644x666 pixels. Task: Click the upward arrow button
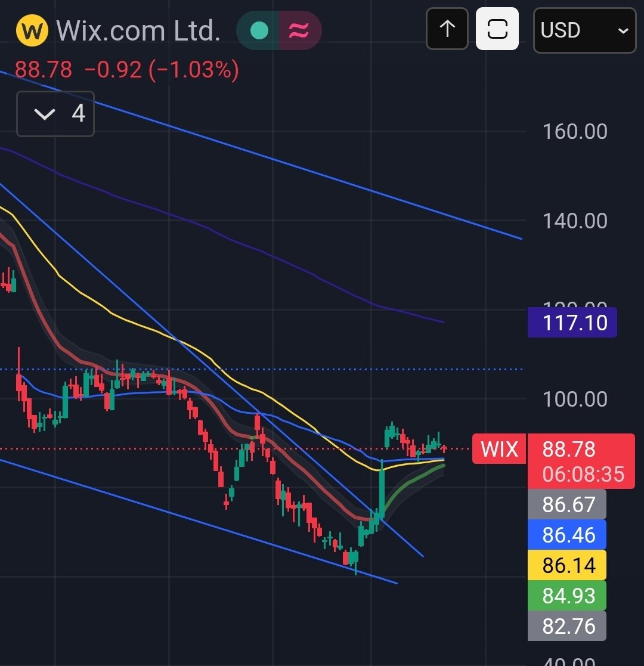447,29
